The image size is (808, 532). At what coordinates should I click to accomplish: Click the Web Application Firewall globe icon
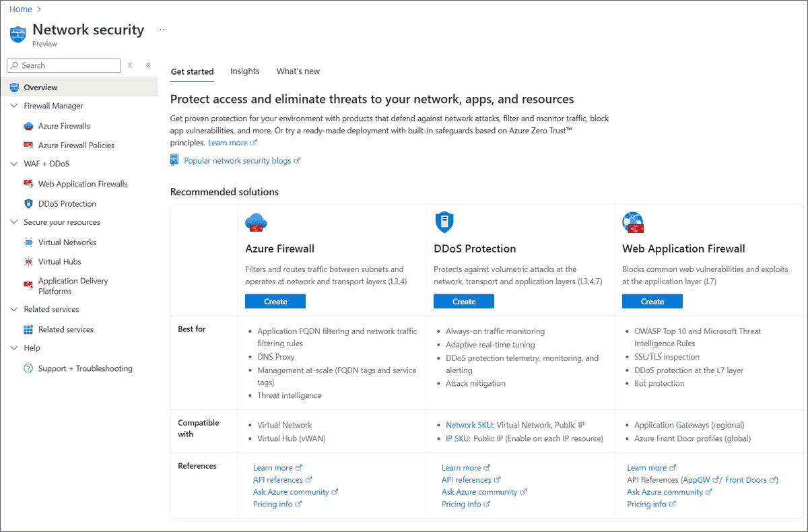coord(633,222)
